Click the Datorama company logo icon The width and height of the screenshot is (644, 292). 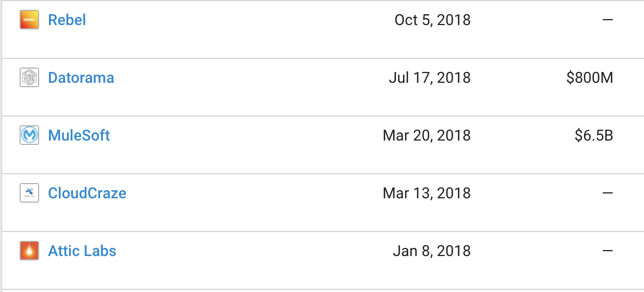coord(29,78)
